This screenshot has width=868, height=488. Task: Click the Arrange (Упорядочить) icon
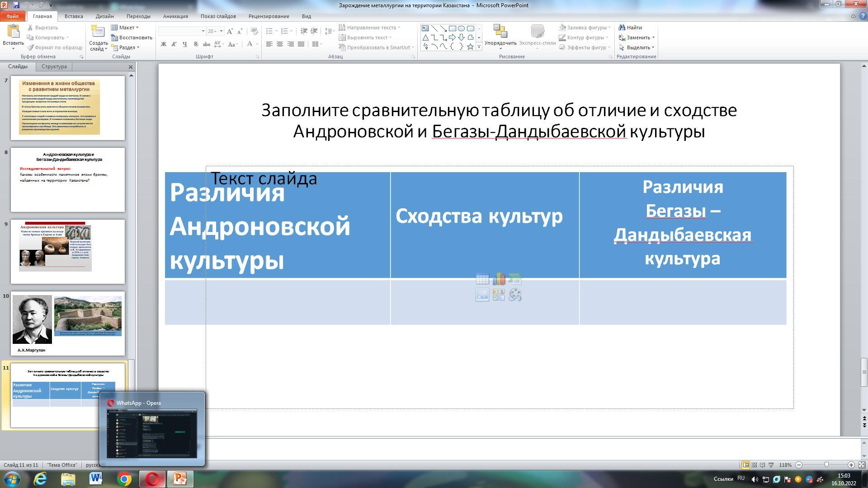click(500, 32)
